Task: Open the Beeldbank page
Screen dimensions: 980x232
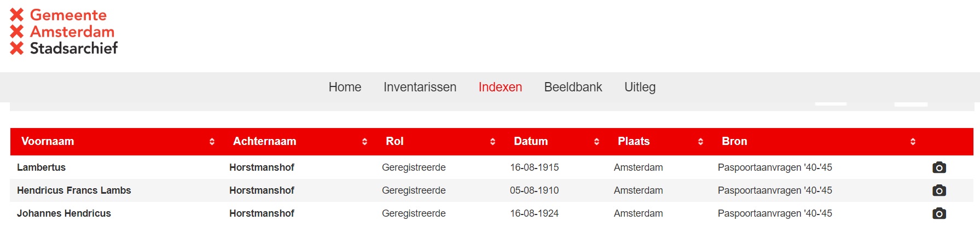Action: [573, 87]
